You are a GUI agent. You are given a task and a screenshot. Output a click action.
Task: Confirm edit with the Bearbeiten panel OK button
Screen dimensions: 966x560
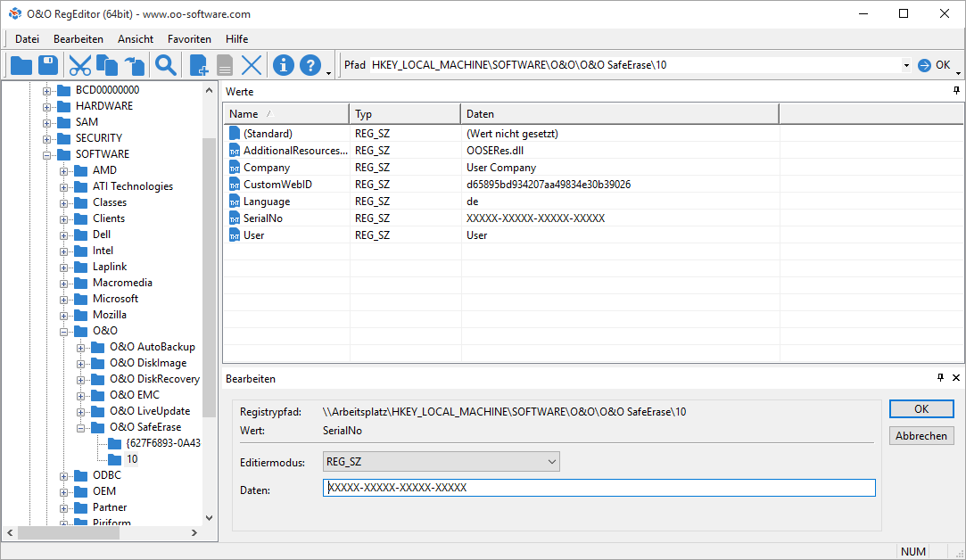click(921, 408)
